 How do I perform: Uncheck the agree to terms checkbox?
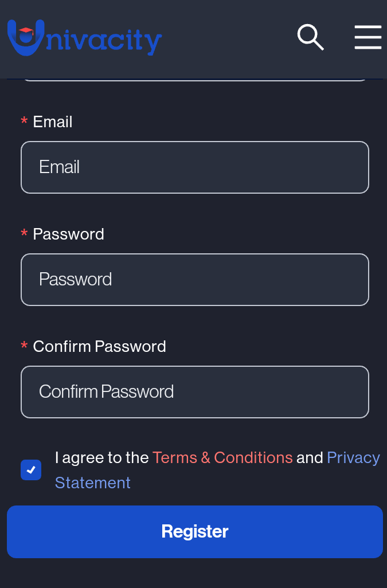click(31, 470)
